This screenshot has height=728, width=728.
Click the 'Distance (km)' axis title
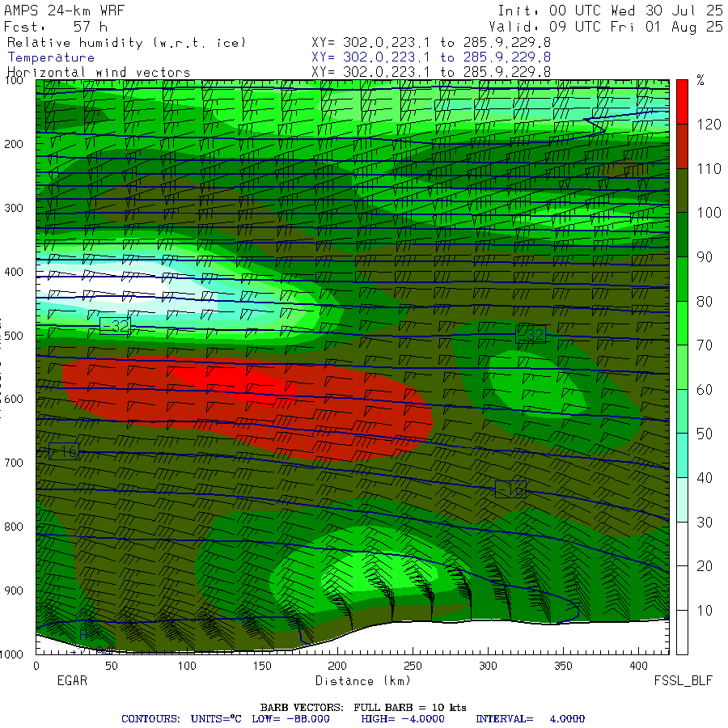point(363,681)
